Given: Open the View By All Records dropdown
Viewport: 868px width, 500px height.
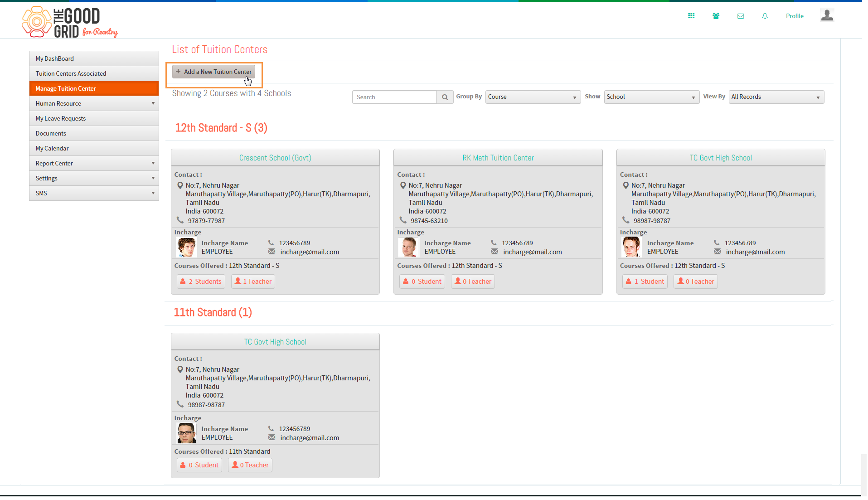Looking at the screenshot, I should (776, 97).
